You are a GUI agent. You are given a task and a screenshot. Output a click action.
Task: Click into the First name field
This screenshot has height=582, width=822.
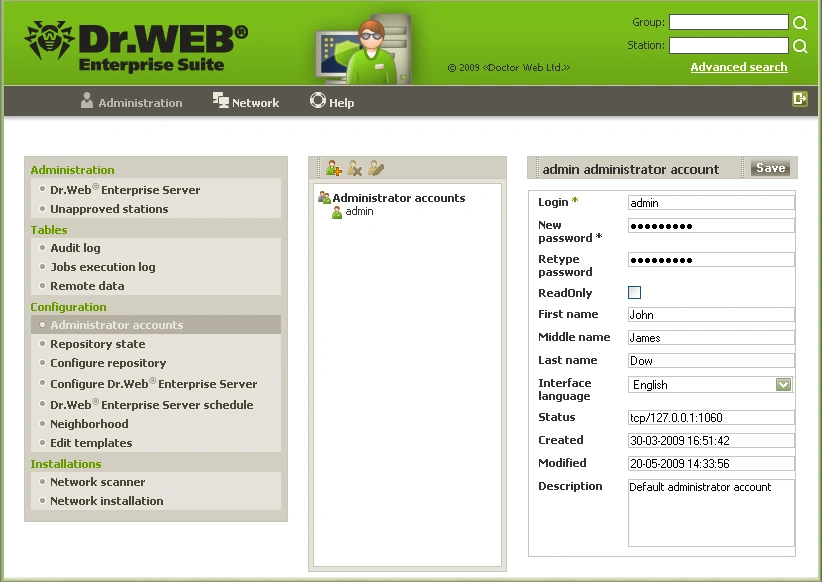710,315
